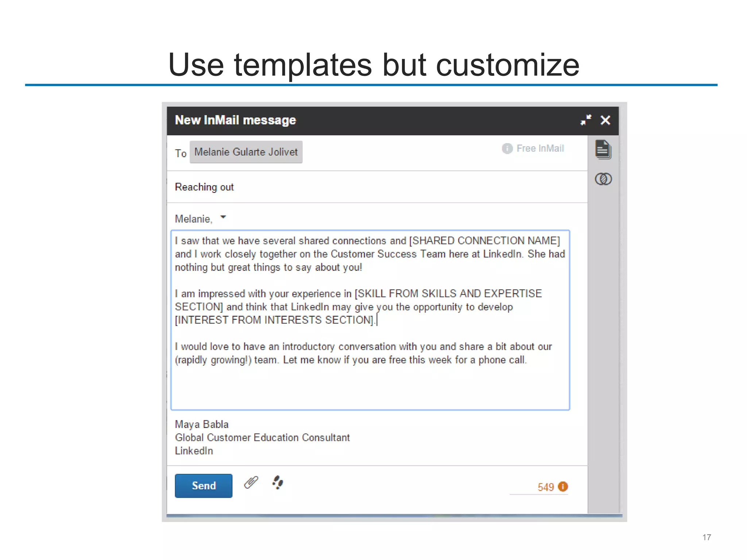Click the Maya Babla signature name
Viewport: 747px width, 560px height.
[202, 424]
